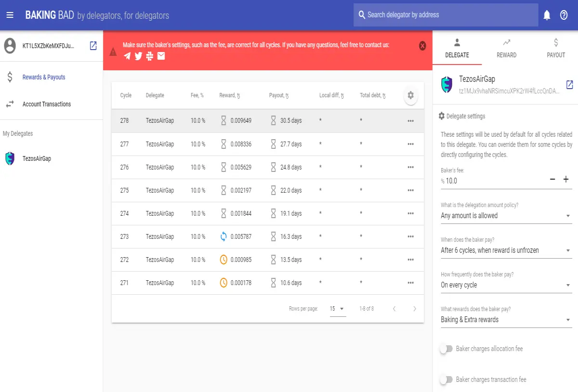This screenshot has height=392, width=578.
Task: Click the BAKING BAD logo title
Action: [50, 15]
